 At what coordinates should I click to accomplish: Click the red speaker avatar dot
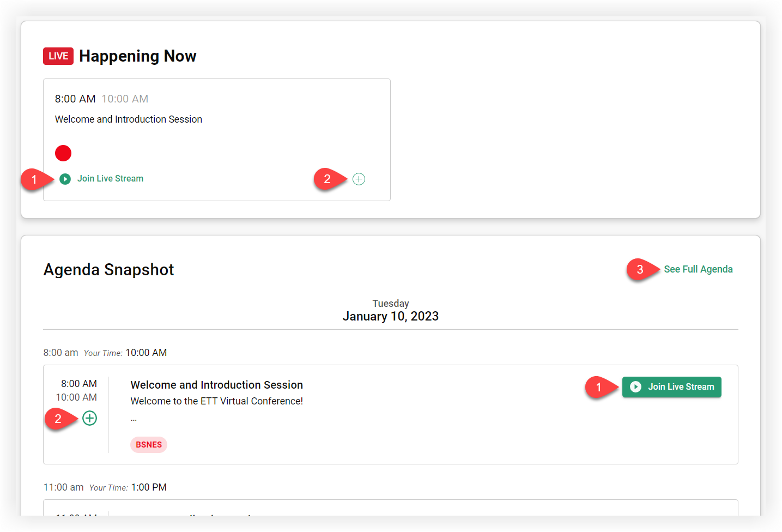click(63, 153)
